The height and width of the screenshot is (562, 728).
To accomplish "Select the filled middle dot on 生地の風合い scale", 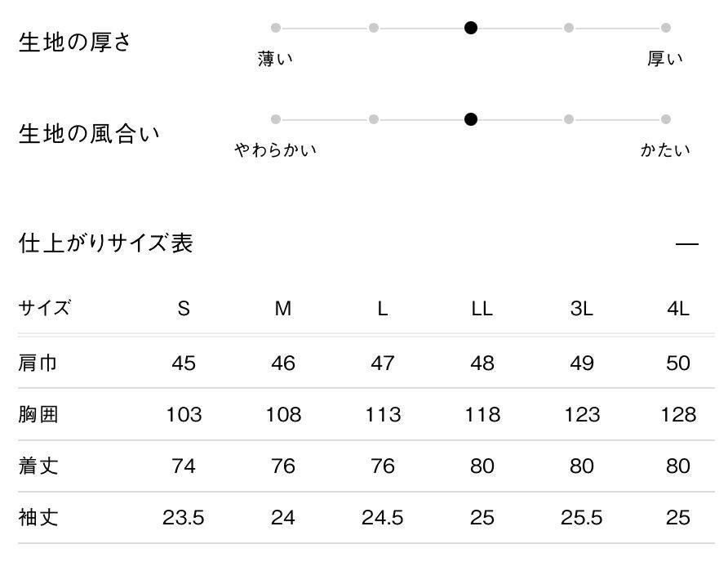I will [x=471, y=119].
